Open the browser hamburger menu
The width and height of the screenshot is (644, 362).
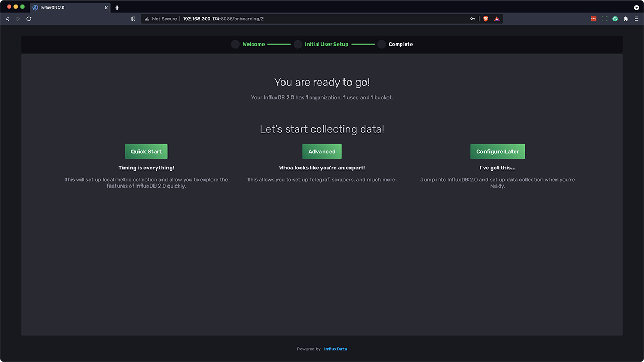636,19
